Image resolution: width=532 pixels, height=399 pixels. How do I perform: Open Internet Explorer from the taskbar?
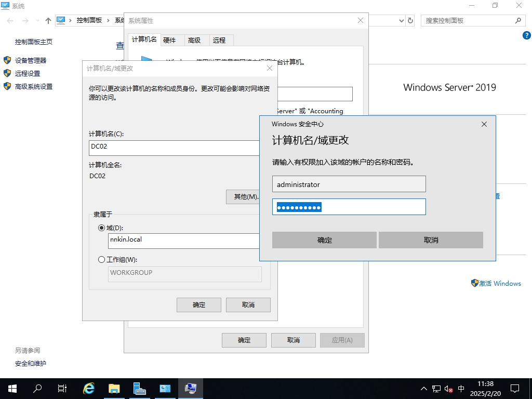pos(89,388)
